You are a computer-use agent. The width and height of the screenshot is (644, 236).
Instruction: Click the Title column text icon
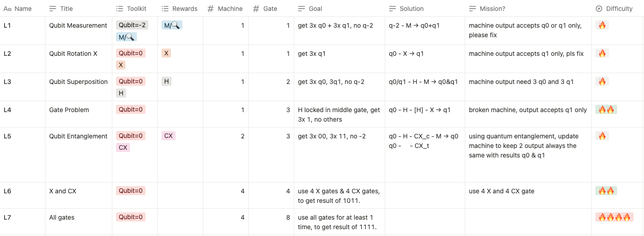[53, 9]
